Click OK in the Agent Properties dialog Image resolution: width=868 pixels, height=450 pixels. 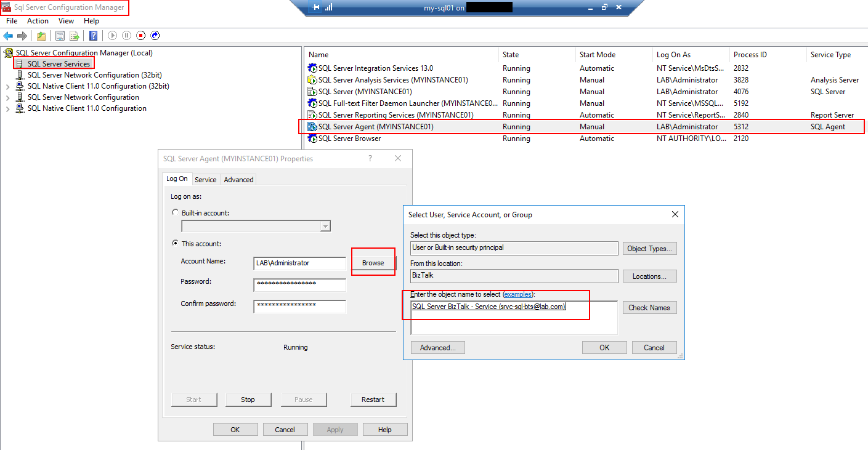(235, 430)
